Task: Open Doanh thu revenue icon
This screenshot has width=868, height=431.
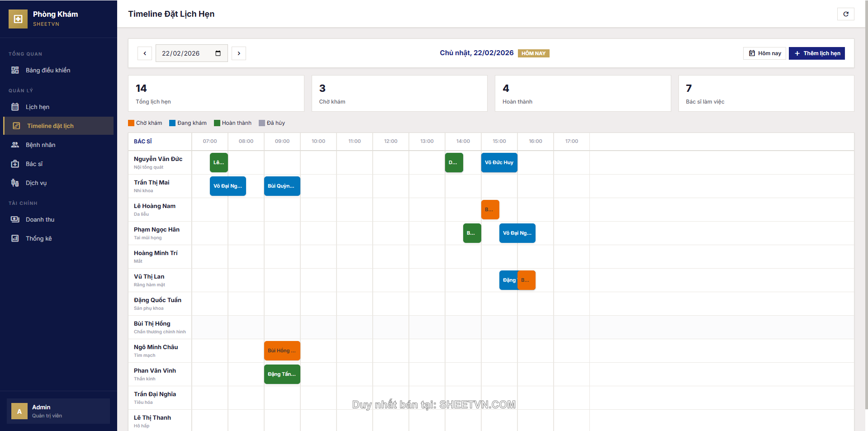Action: point(15,219)
